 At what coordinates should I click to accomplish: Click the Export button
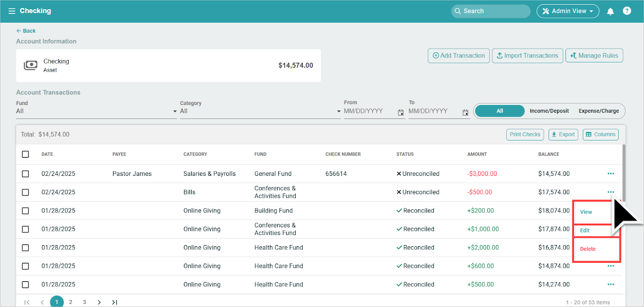(563, 134)
